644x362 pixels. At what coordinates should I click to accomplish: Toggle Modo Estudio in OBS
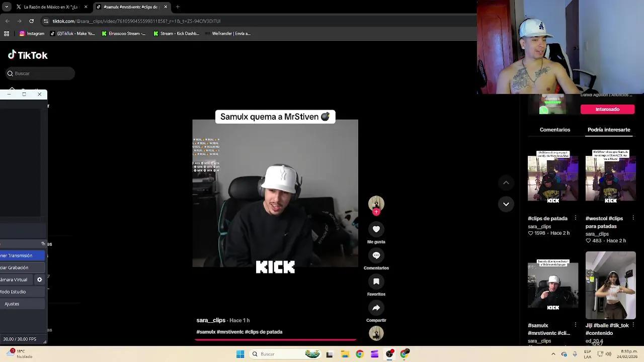[22, 292]
